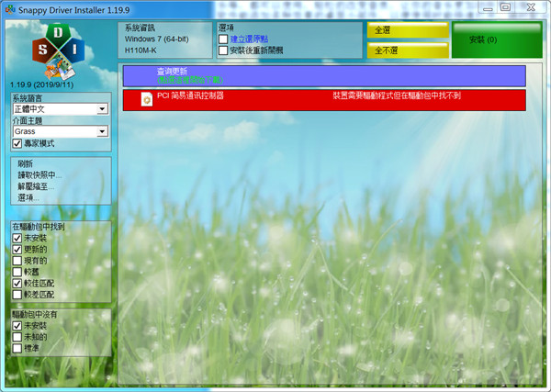This screenshot has height=392, width=551.
Task: Click the green 安裝 (0) button
Action: click(x=496, y=40)
